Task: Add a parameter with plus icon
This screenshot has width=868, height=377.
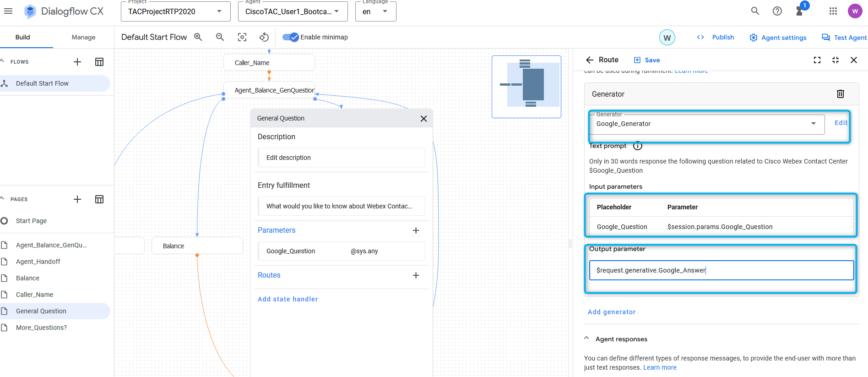Action: click(x=416, y=230)
